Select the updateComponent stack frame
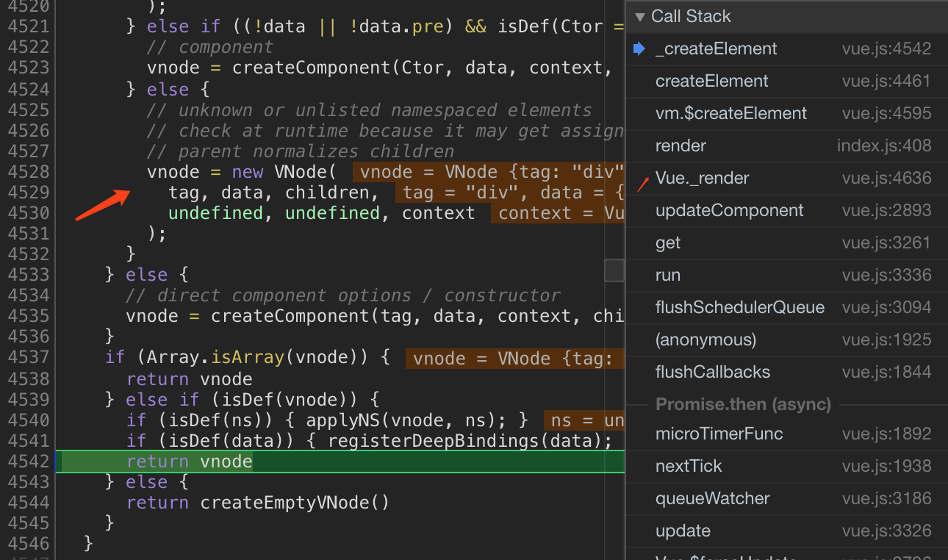Image resolution: width=948 pixels, height=560 pixels. click(786, 211)
